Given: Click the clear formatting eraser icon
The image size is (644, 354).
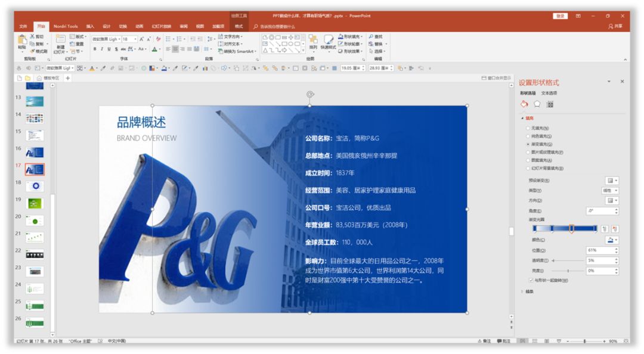Looking at the screenshot, I should (158, 39).
